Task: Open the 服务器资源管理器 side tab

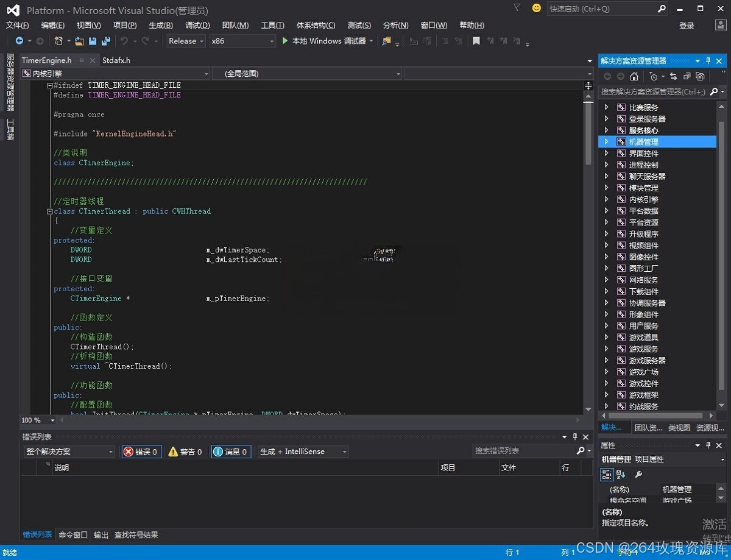Action: (10, 82)
